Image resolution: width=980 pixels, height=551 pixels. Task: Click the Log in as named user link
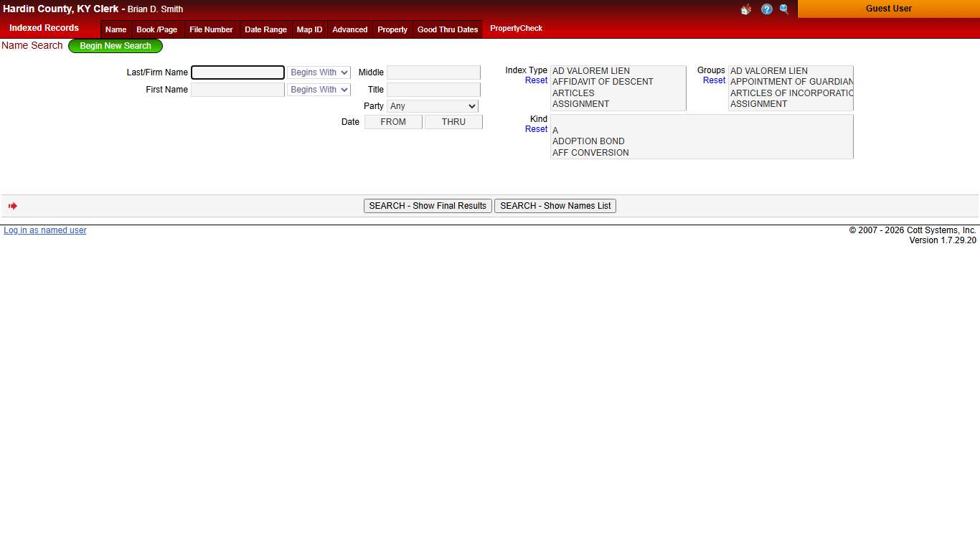pos(45,230)
